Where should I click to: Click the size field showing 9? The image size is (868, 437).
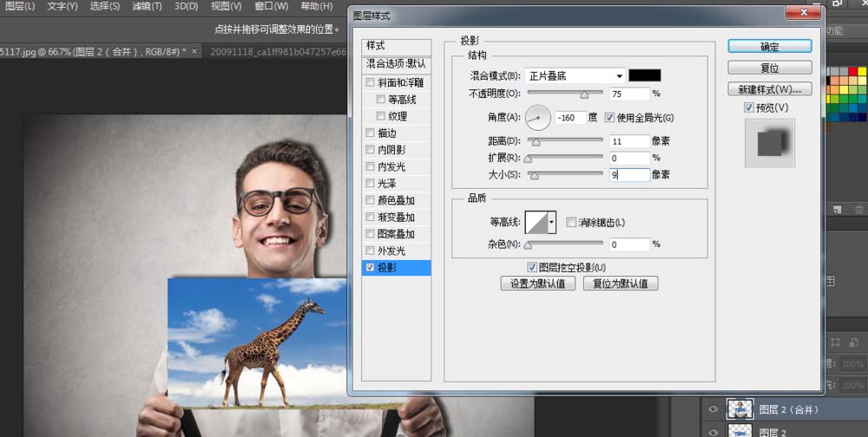[629, 175]
